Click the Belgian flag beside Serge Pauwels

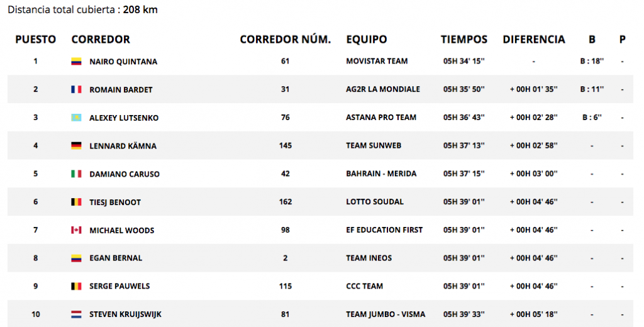point(76,286)
